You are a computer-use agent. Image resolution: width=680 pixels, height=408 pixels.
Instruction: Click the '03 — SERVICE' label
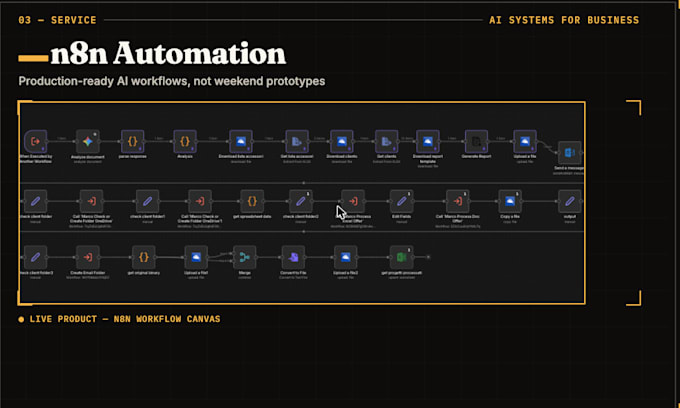point(57,20)
